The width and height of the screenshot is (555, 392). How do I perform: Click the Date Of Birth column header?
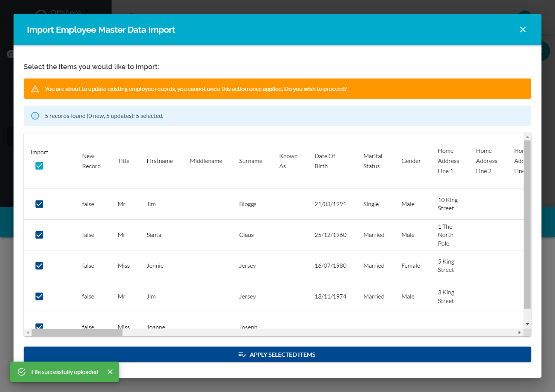(325, 161)
